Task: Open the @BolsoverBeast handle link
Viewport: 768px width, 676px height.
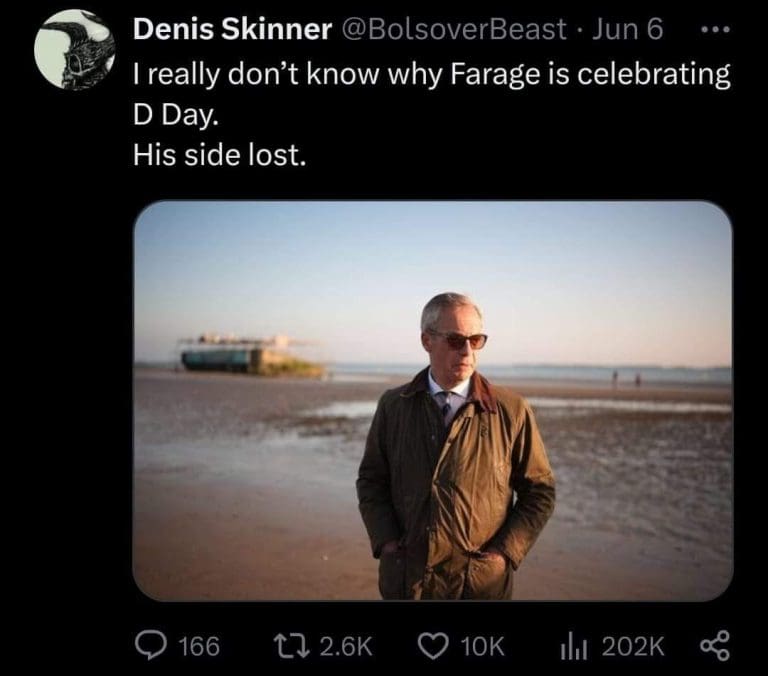Action: pos(455,30)
